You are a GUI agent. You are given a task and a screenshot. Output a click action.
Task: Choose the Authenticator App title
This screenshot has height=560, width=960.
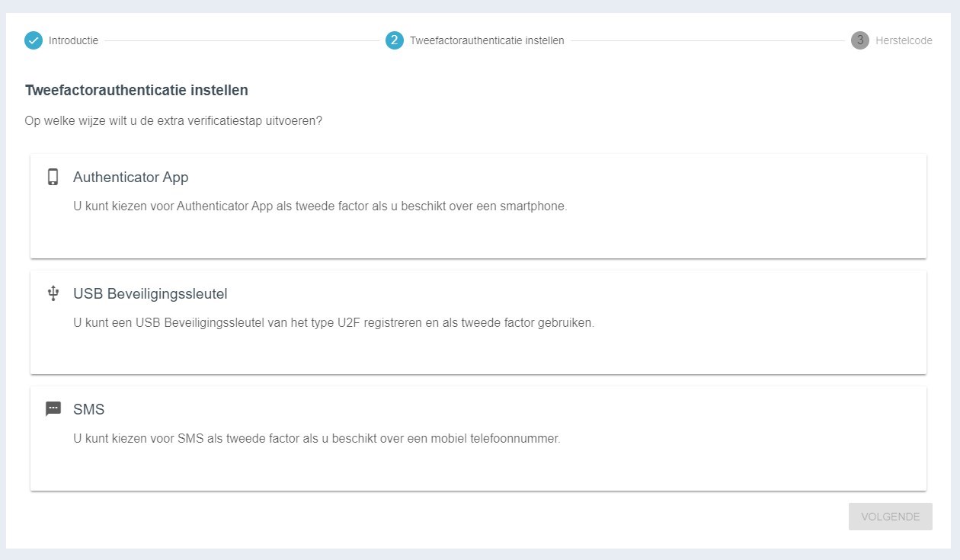click(x=130, y=177)
